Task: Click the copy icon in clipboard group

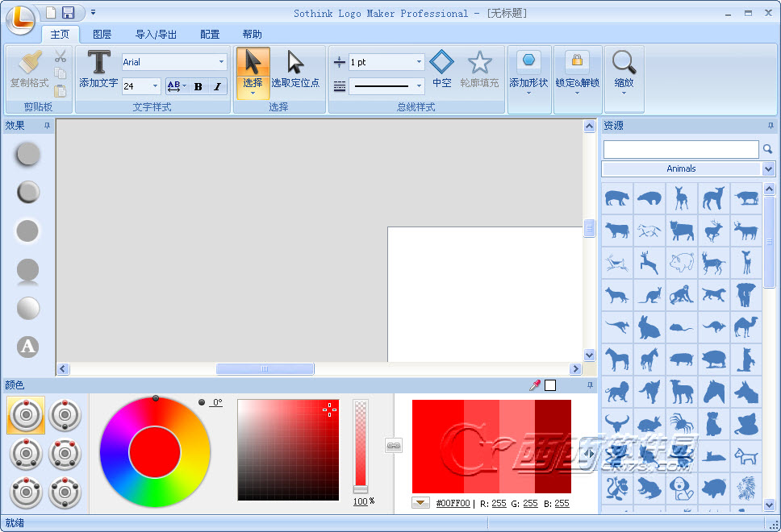Action: 61,73
